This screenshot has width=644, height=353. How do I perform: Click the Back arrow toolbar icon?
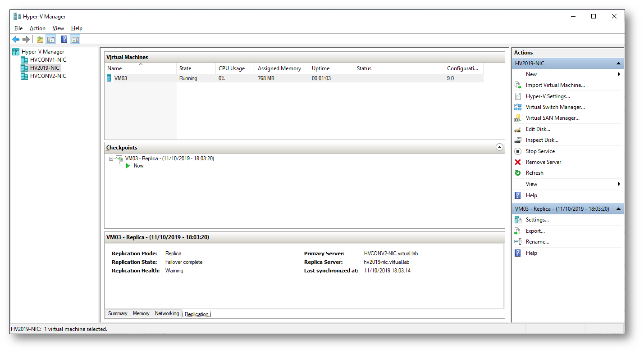[x=16, y=40]
